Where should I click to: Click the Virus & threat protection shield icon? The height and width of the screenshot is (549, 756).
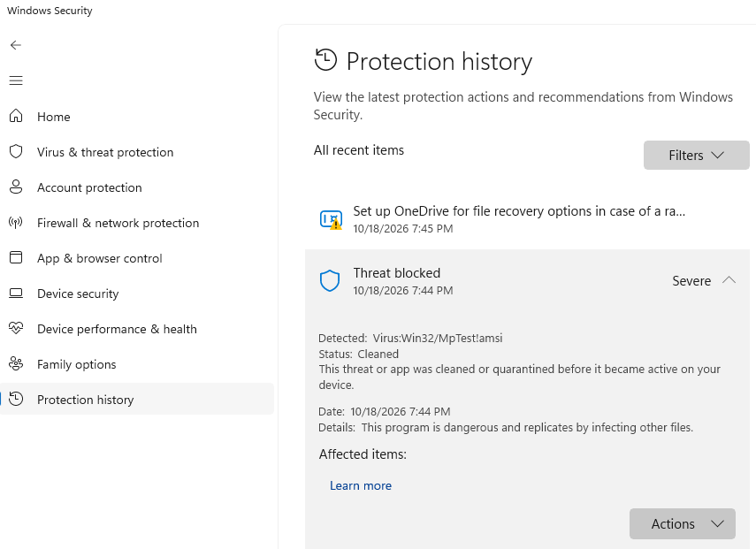pos(16,152)
